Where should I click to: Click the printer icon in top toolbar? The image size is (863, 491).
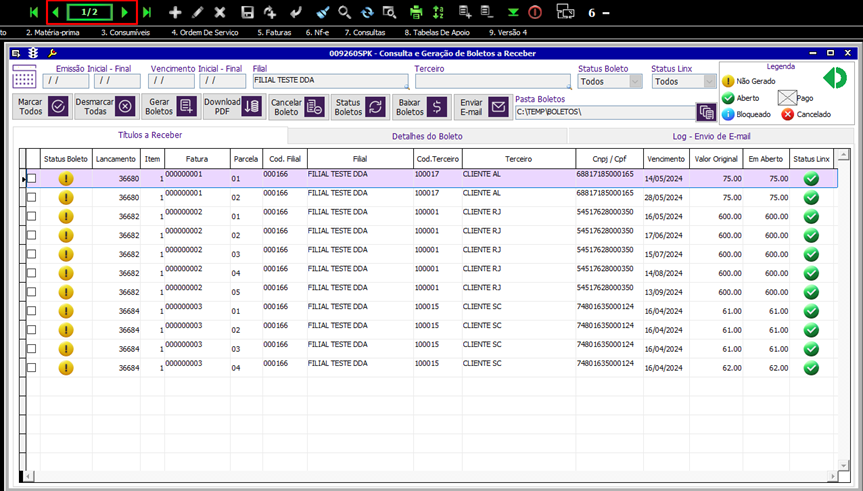pyautogui.click(x=416, y=13)
